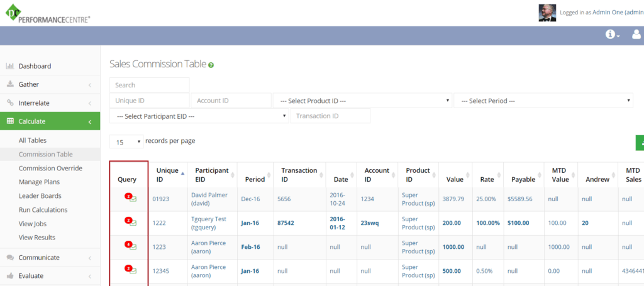
Task: Open Commission Override in sidebar
Action: click(x=50, y=168)
